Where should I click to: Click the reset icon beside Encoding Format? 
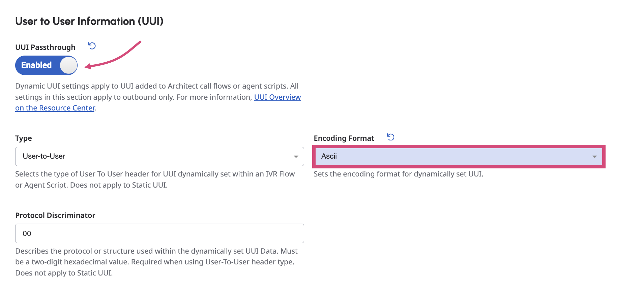point(391,137)
